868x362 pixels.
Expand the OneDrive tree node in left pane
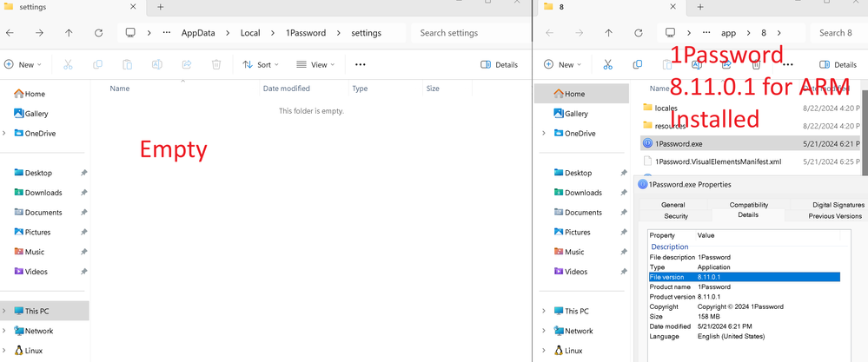coord(5,133)
